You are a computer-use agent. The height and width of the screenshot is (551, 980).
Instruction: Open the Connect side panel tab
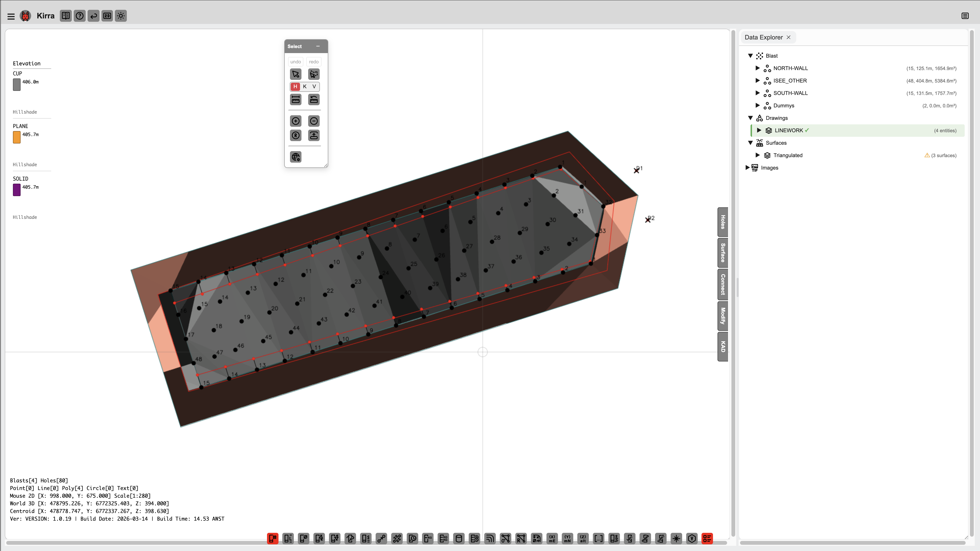coord(723,284)
